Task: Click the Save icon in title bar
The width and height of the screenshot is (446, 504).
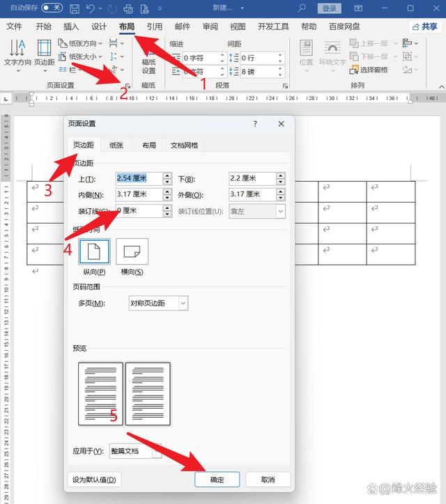Action: [75, 8]
